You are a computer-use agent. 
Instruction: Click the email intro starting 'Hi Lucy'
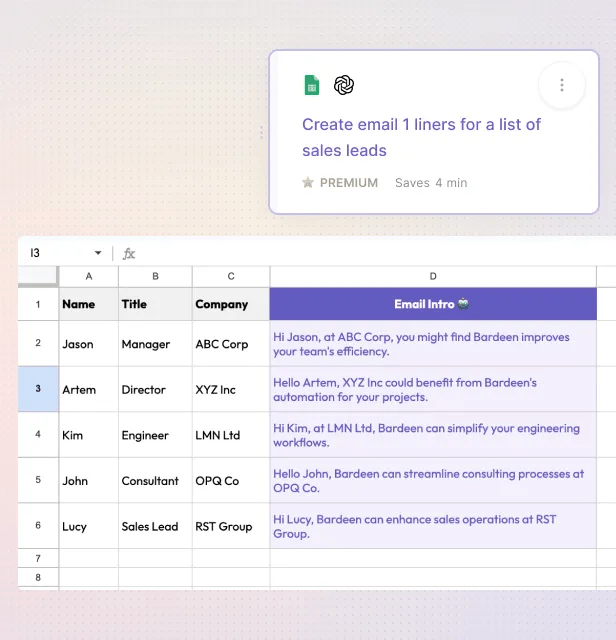coord(433,526)
